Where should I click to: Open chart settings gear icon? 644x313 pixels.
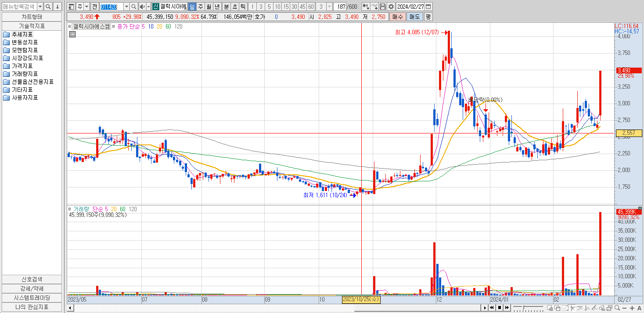point(391,7)
